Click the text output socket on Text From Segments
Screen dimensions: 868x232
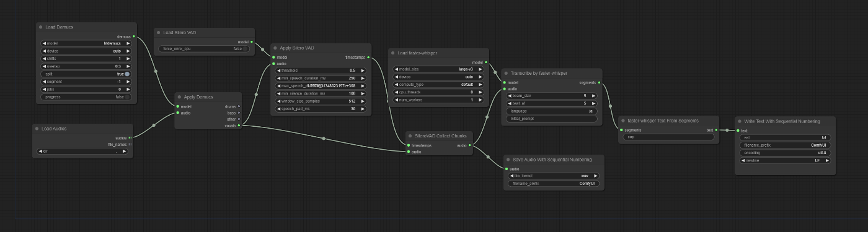[716, 130]
